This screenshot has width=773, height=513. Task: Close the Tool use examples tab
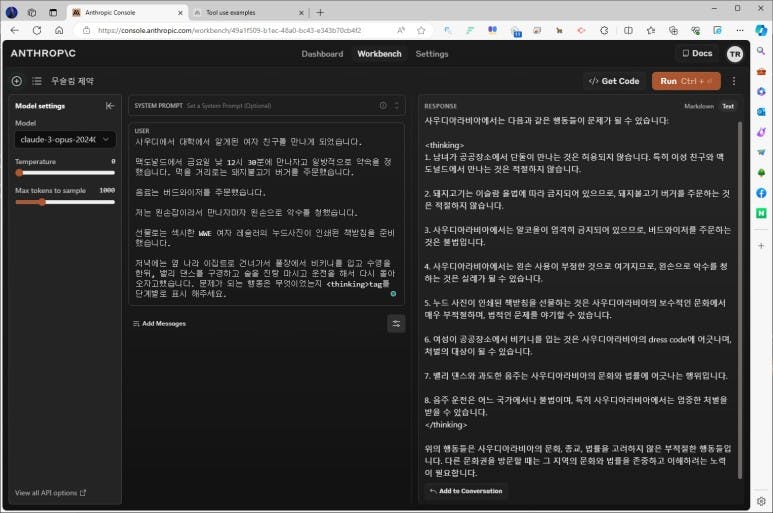301,12
